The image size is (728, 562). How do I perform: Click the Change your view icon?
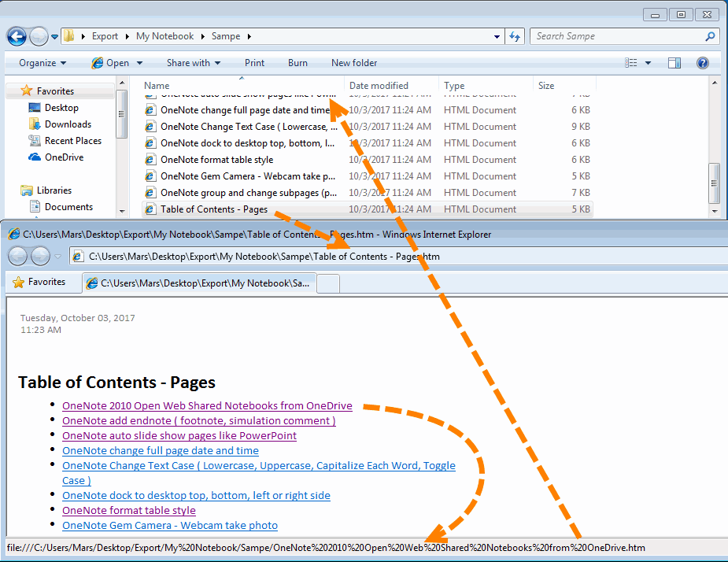pyautogui.click(x=630, y=63)
